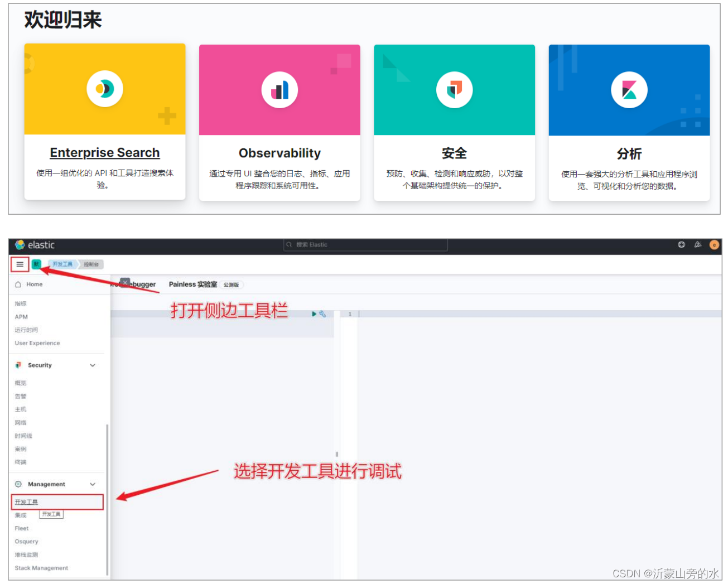
Task: Click the Security section icon
Action: [18, 365]
